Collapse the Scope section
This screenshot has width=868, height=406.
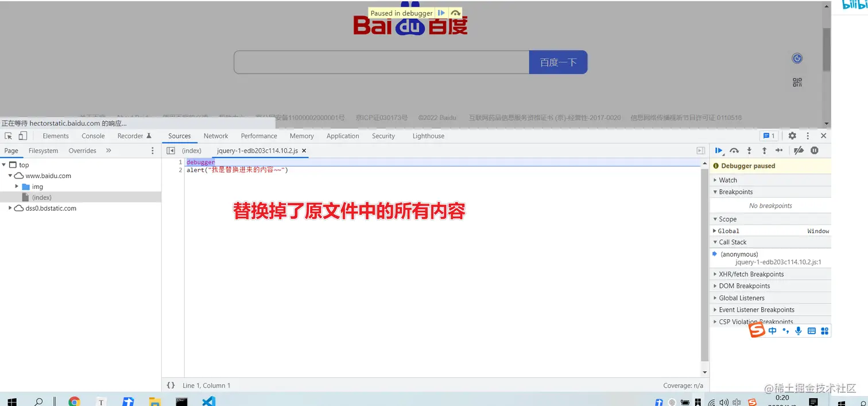click(770, 219)
